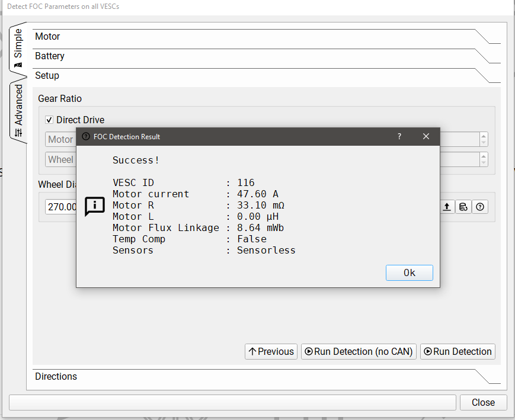Image resolution: width=515 pixels, height=420 pixels.
Task: Click the database restore-default icon
Action: click(463, 207)
